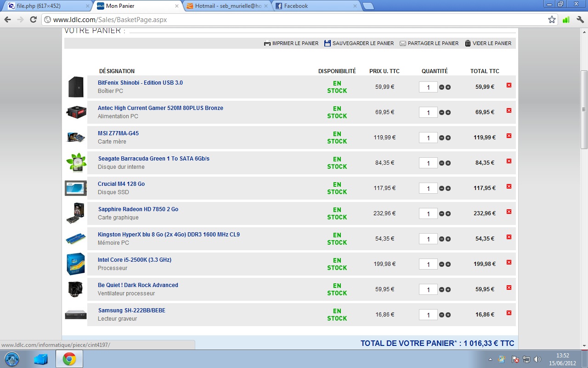The image size is (588, 368).
Task: Increase quantity of MSI Z77MA-G45
Action: (x=448, y=138)
